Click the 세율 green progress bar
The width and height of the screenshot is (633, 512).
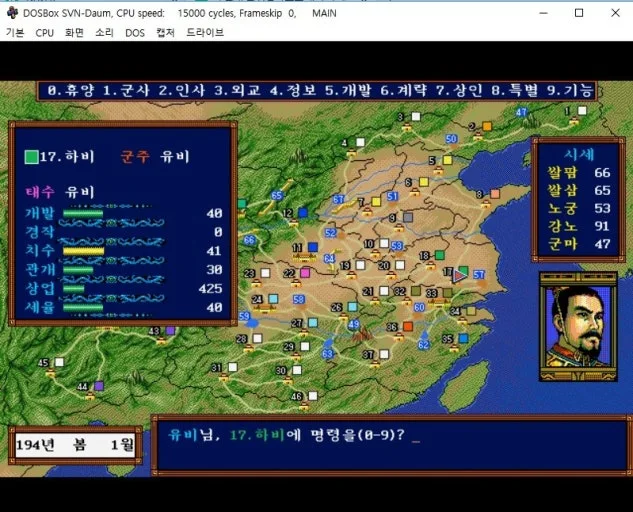point(83,307)
